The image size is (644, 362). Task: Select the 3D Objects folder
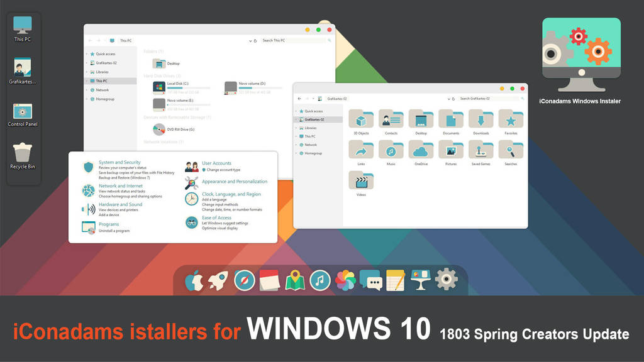click(x=361, y=122)
